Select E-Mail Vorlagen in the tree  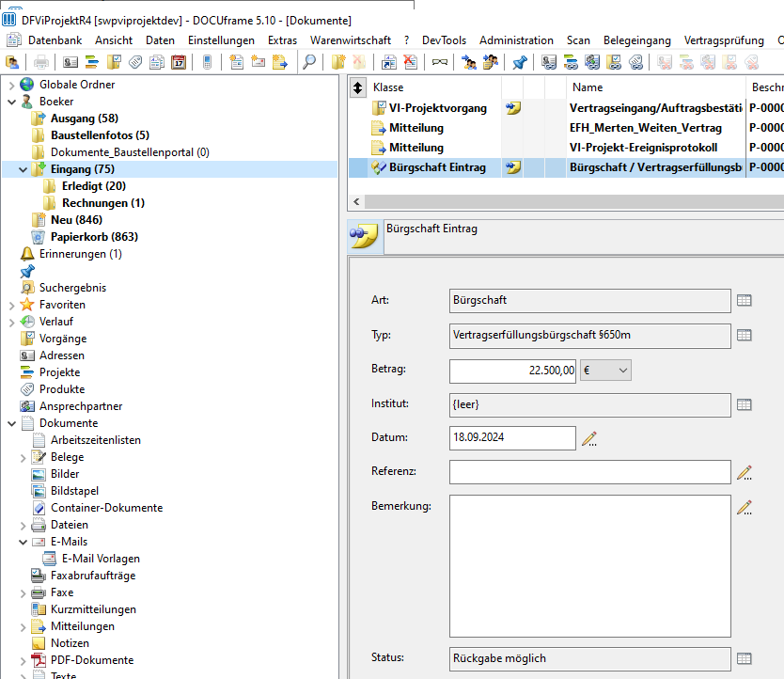101,559
